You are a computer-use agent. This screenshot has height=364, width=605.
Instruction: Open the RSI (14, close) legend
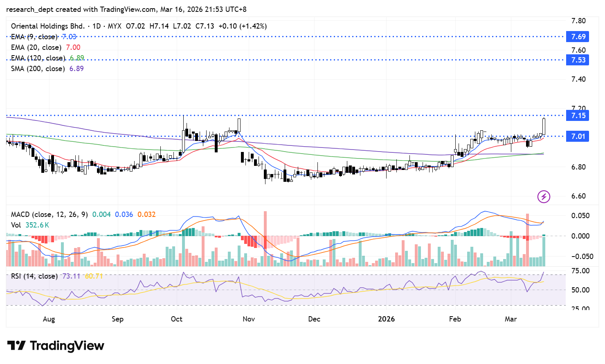(x=34, y=276)
